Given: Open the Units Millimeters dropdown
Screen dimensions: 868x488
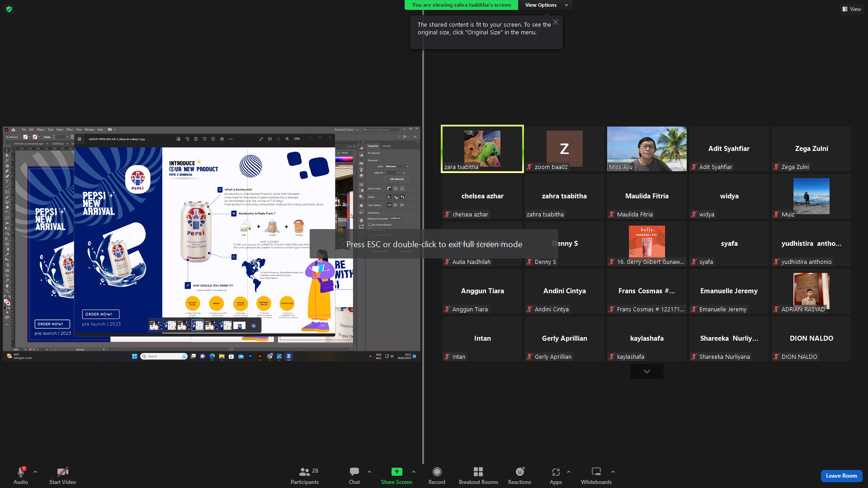Looking at the screenshot, I should coord(397,166).
